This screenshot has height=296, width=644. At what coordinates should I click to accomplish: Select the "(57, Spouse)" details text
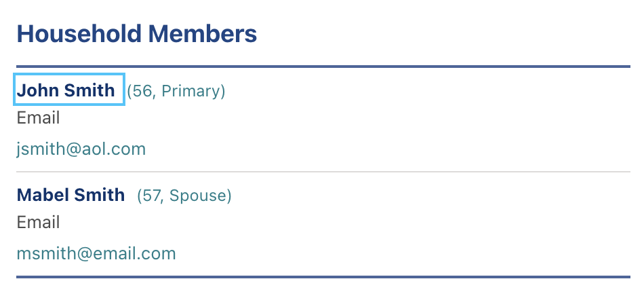(184, 196)
